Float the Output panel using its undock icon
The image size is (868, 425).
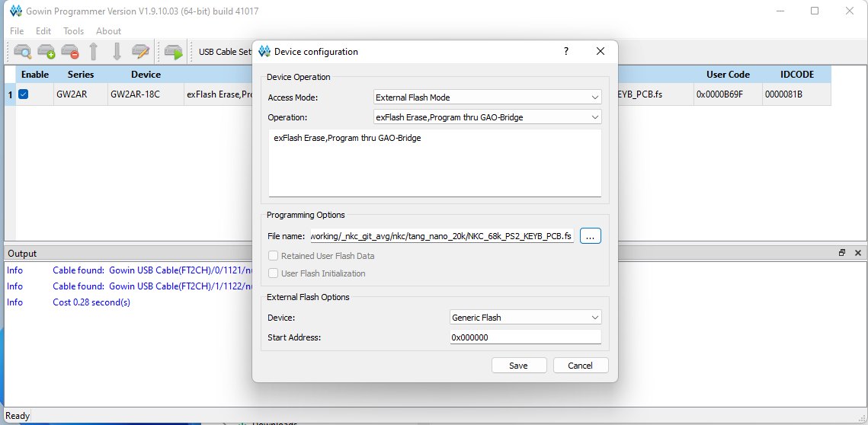click(842, 253)
